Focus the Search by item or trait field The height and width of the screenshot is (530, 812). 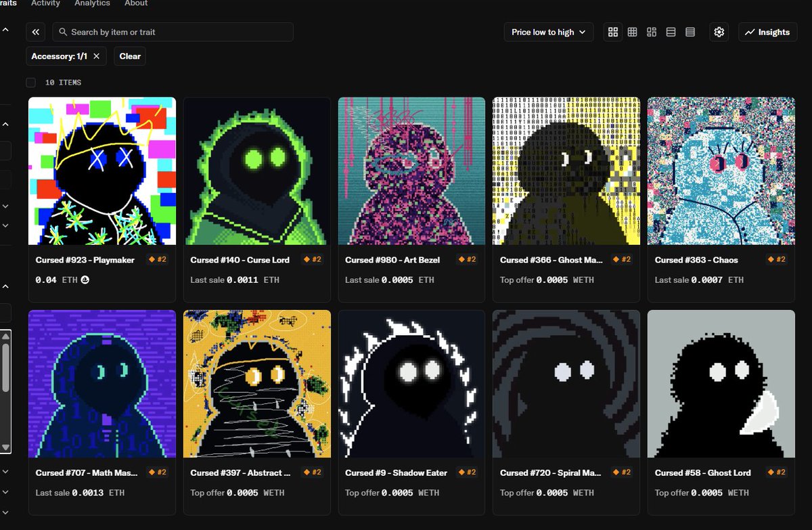pyautogui.click(x=173, y=32)
